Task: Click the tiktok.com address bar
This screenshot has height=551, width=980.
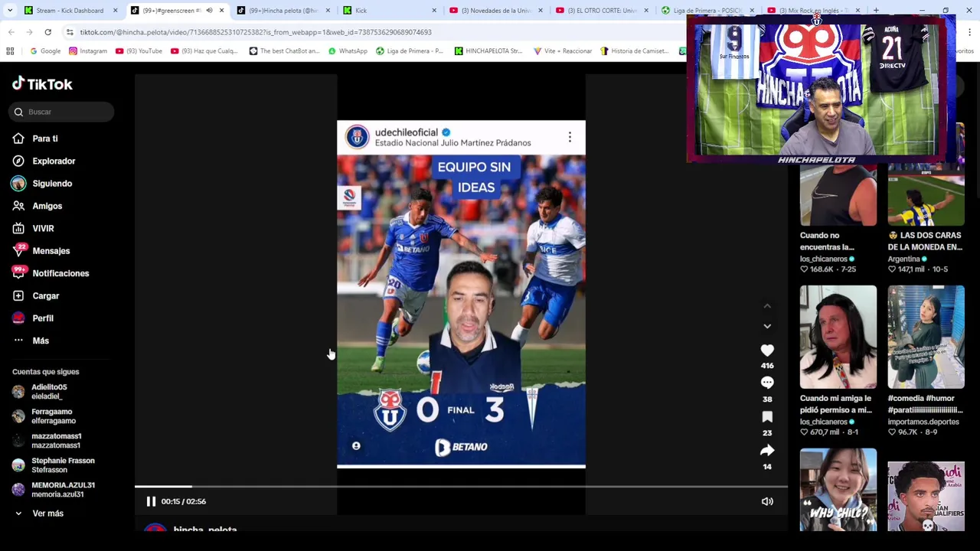Action: [367, 32]
